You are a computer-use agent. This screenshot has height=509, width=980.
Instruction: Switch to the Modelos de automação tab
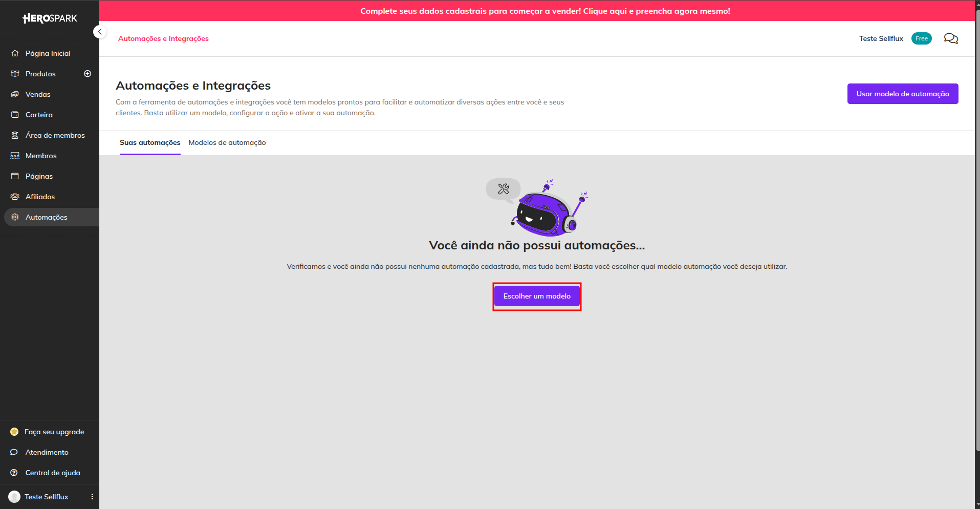click(227, 142)
